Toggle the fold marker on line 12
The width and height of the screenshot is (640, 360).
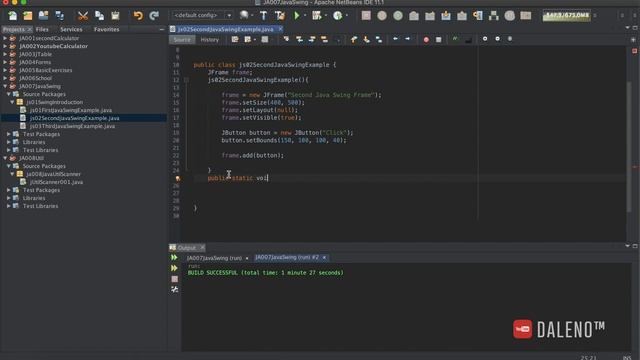(x=186, y=80)
